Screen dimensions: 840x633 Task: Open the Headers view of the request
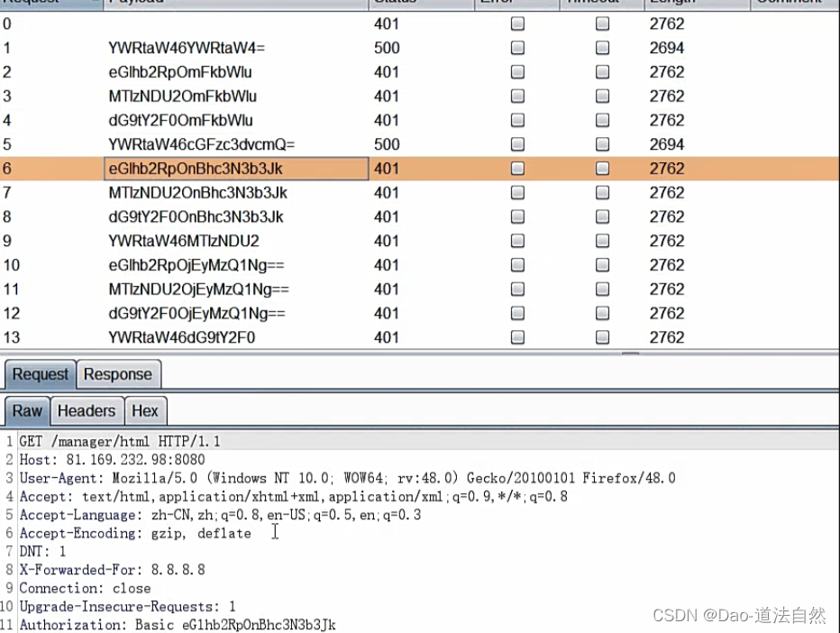[87, 410]
